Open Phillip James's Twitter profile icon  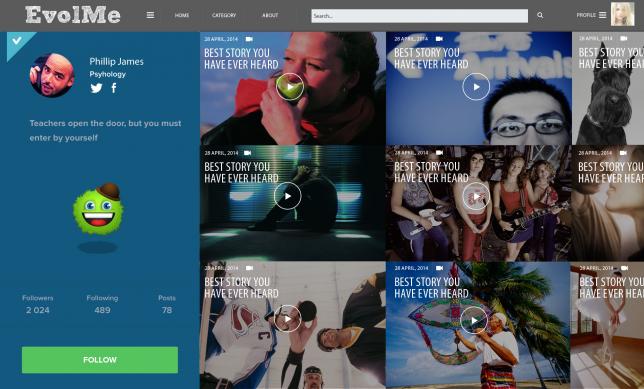pos(97,88)
